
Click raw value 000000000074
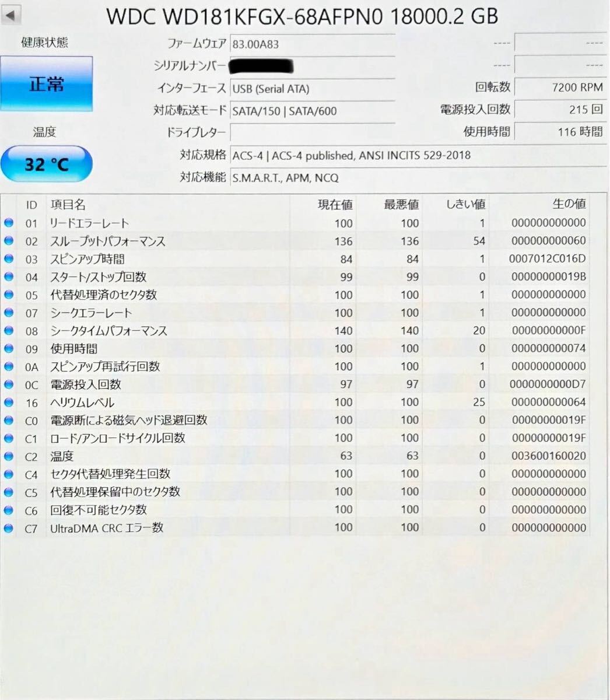click(x=549, y=348)
